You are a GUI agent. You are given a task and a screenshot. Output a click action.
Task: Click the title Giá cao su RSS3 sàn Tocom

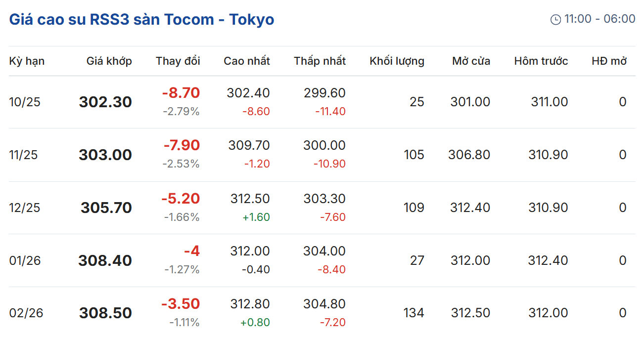tap(141, 19)
